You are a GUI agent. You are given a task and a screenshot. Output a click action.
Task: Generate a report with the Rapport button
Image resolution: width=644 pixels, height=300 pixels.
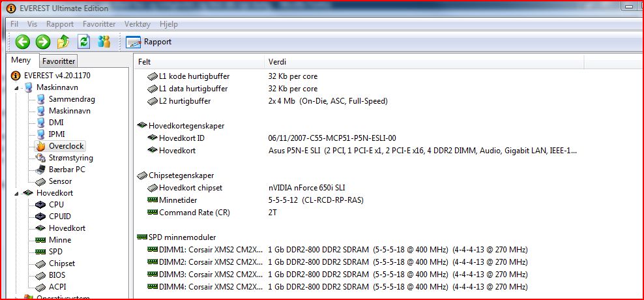pyautogui.click(x=149, y=42)
